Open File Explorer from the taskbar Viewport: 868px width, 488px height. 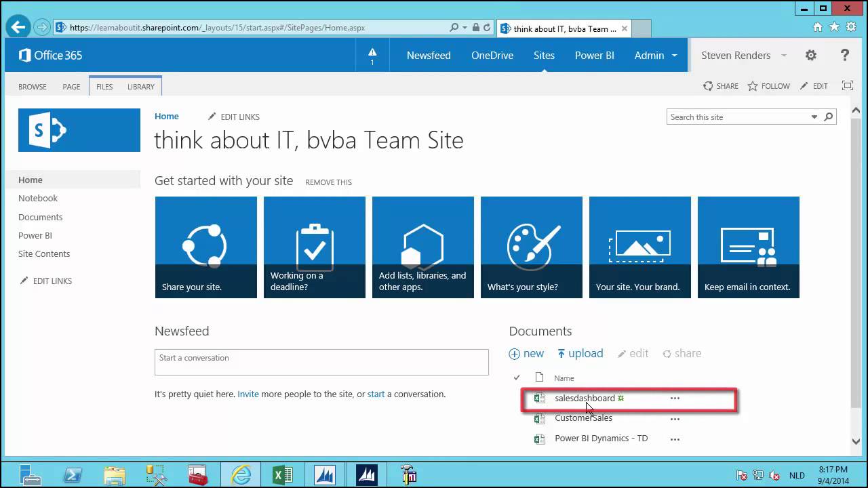click(114, 474)
